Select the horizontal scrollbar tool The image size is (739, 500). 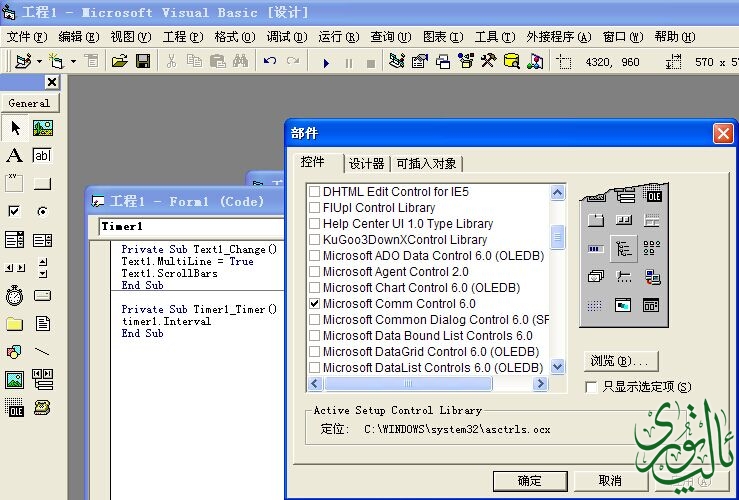15,268
